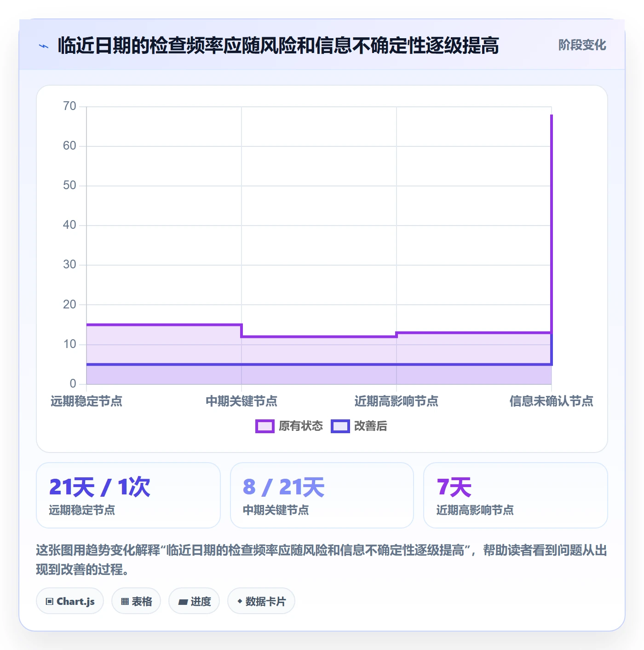Image resolution: width=644 pixels, height=650 pixels.
Task: Click the 原有状态 legend label
Action: [301, 426]
